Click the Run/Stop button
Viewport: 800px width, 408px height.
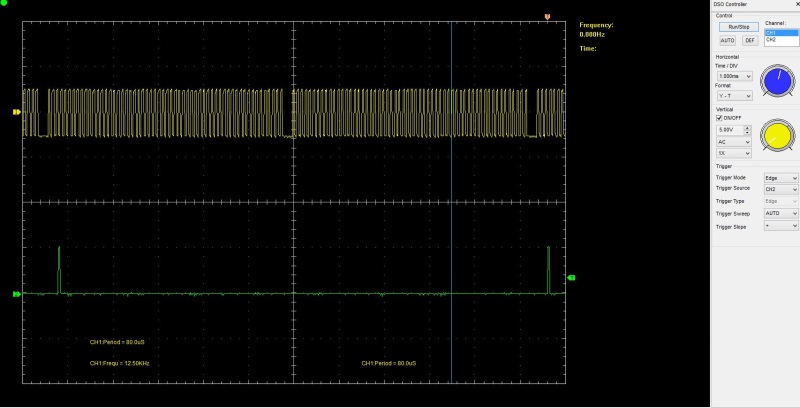[x=739, y=27]
